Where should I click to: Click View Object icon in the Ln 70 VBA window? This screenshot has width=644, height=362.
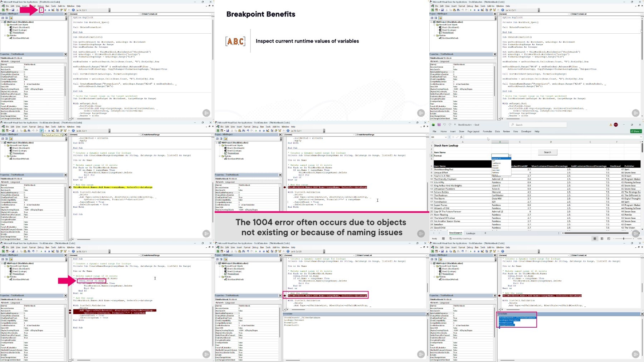[x=221, y=139]
